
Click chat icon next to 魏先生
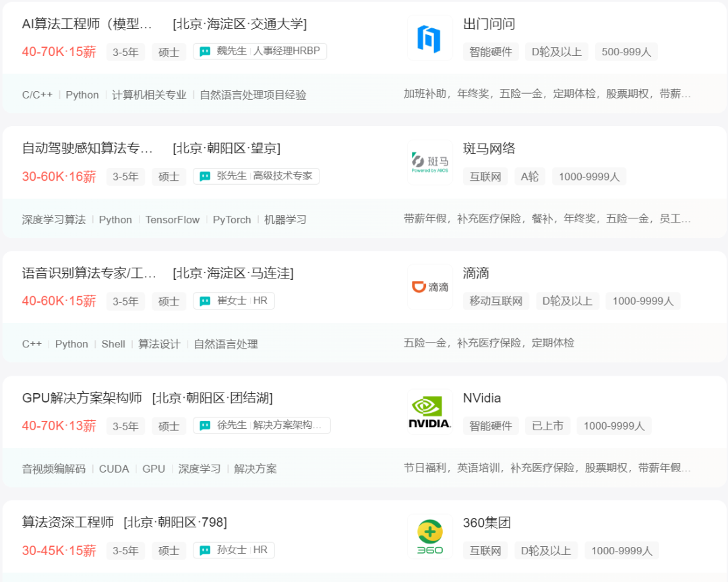205,51
